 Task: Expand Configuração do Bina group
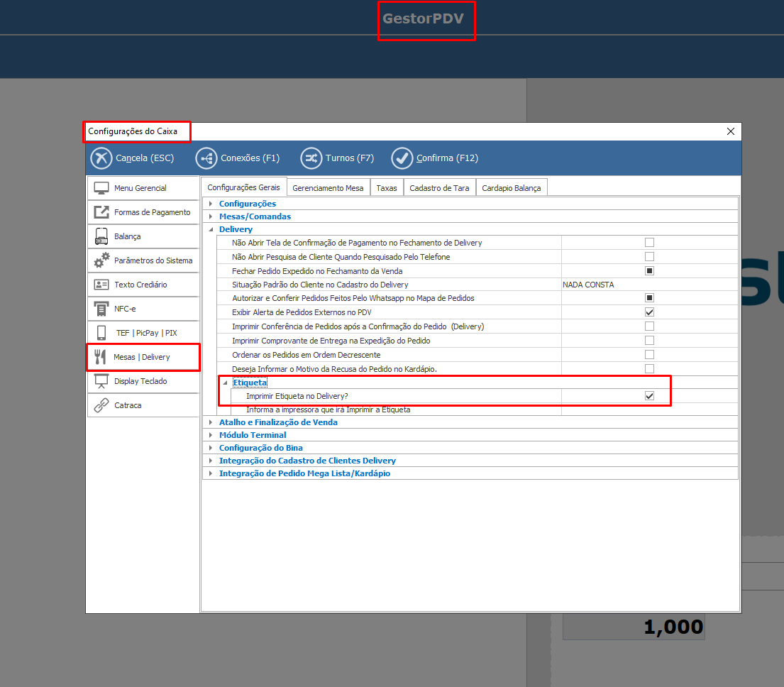point(211,448)
